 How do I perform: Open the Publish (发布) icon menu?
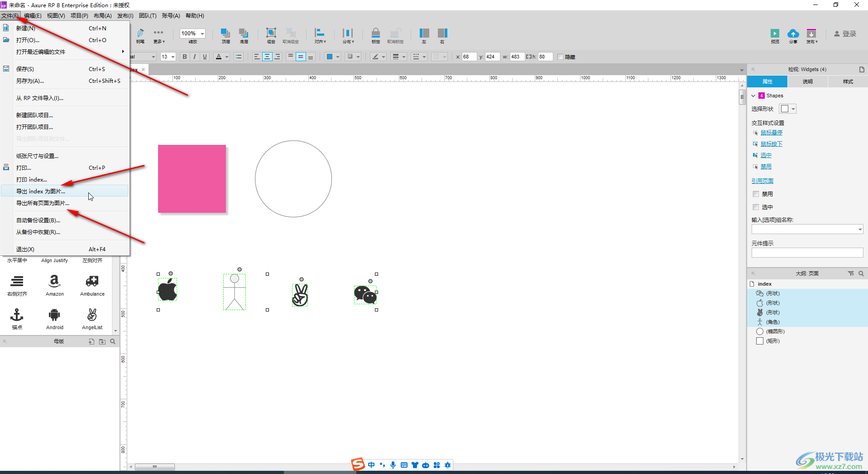pyautogui.click(x=811, y=35)
